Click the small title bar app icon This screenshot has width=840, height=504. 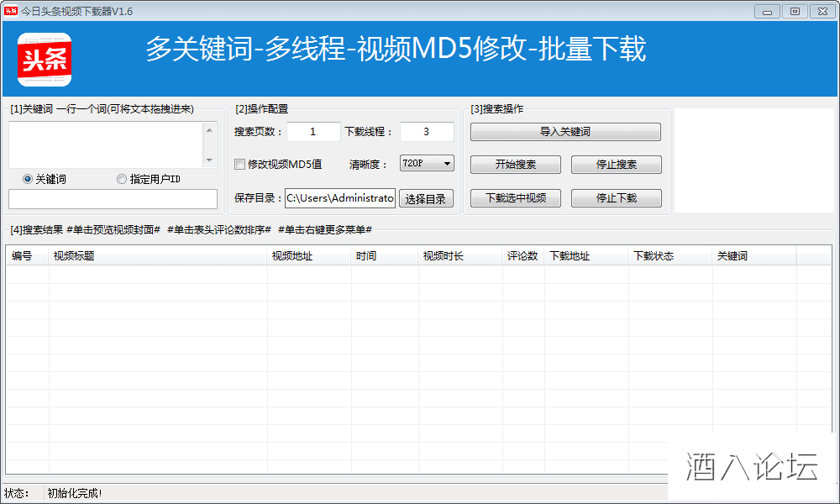pos(11,11)
